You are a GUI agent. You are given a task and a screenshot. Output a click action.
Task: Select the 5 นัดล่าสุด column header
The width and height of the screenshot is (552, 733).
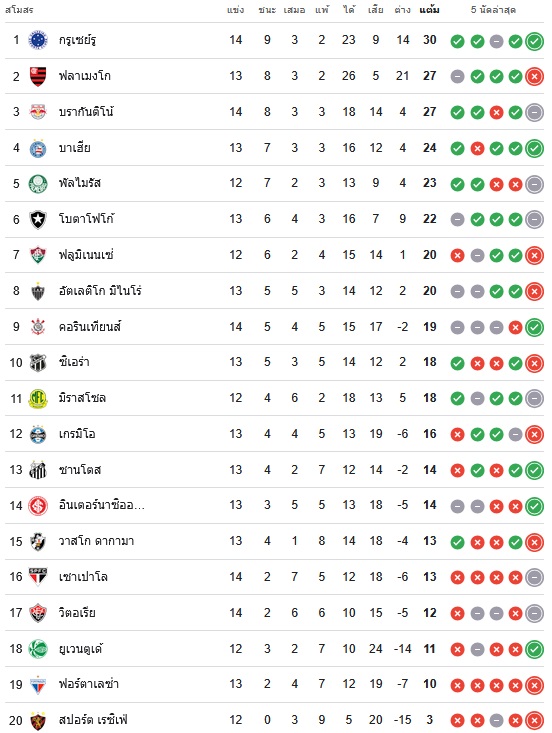tap(493, 10)
